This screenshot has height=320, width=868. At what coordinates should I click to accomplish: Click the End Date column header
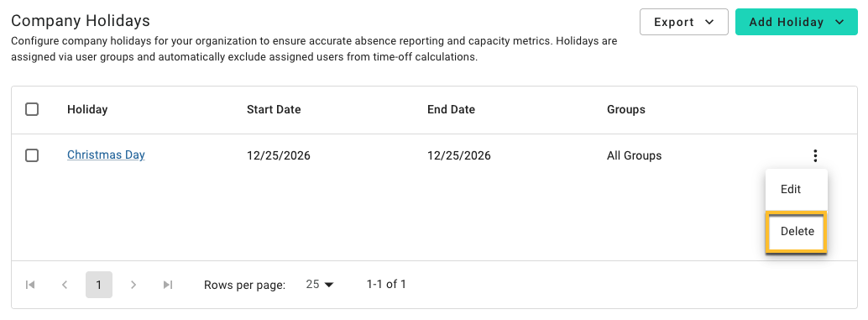451,110
